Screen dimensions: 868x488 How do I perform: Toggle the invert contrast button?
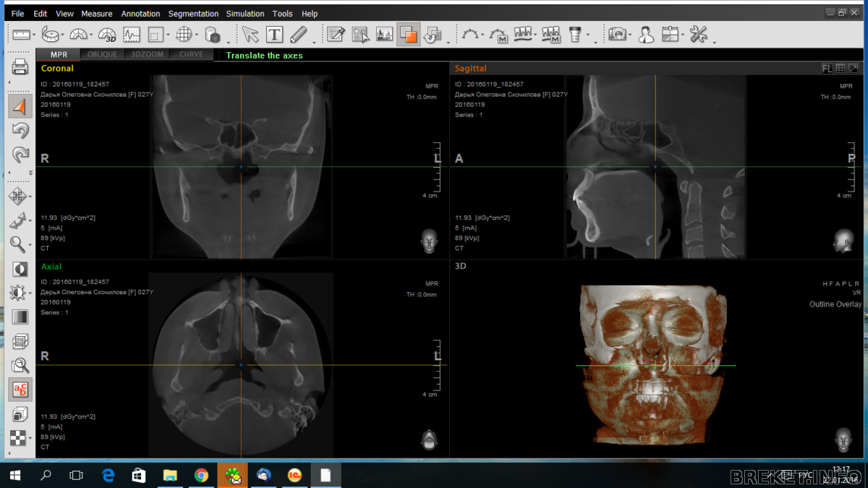click(20, 269)
